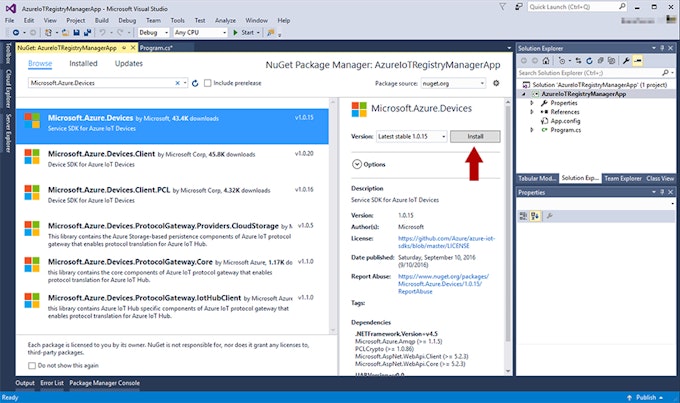Pin the Solution Explorer panel

[662, 48]
